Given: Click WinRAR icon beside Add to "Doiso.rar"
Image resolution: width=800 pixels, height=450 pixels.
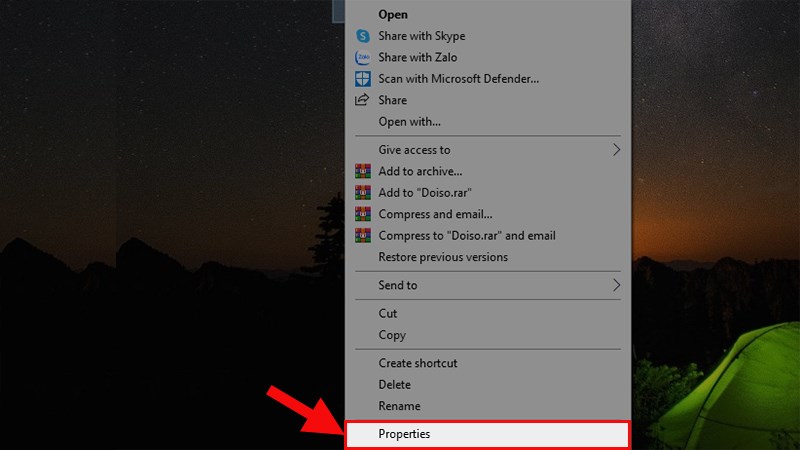Looking at the screenshot, I should pyautogui.click(x=363, y=193).
